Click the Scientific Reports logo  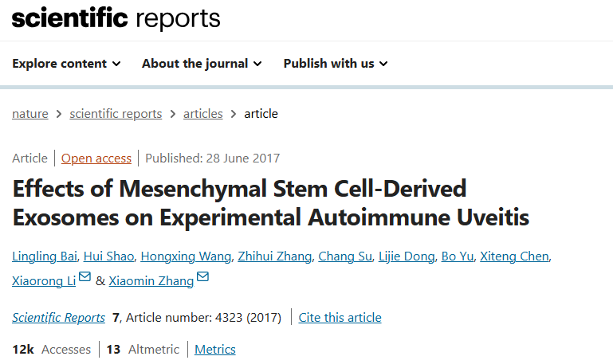coord(116,18)
